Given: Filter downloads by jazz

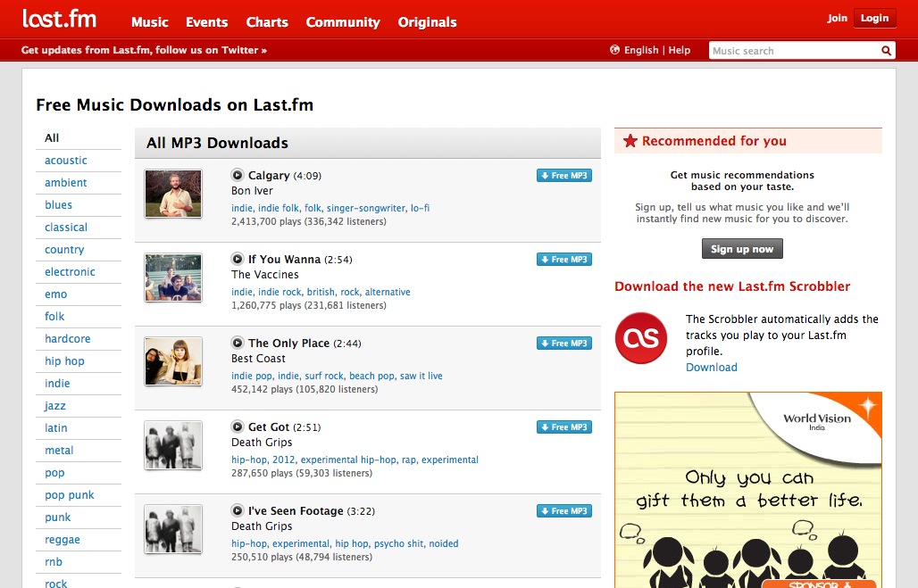Looking at the screenshot, I should (x=55, y=406).
